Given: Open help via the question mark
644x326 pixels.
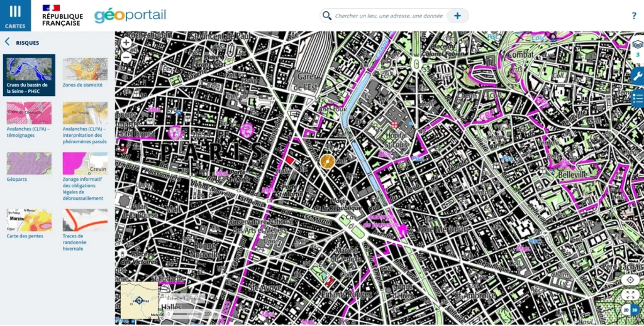Looking at the screenshot, I should pos(634,16).
